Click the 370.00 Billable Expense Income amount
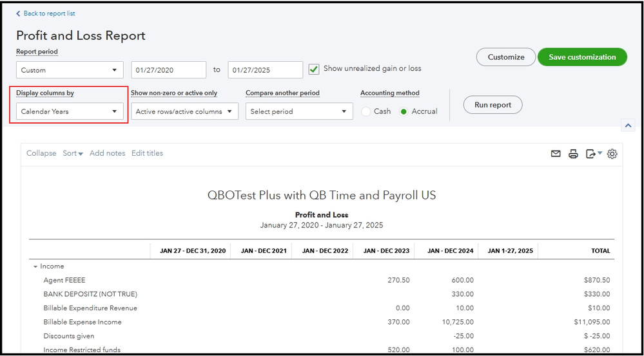 [x=398, y=322]
